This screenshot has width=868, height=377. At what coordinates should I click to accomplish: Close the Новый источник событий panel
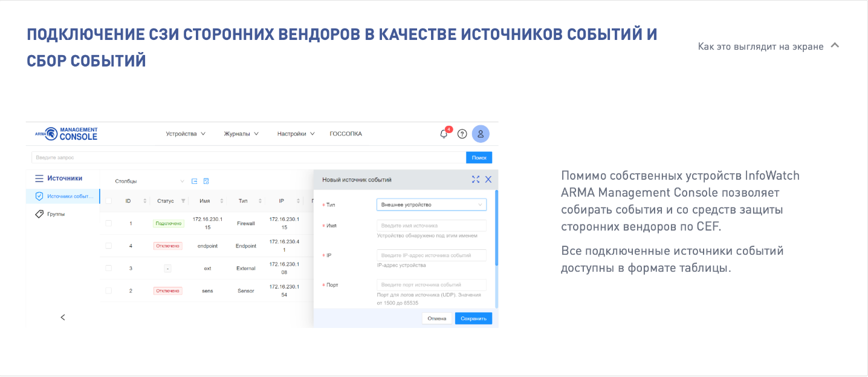click(488, 179)
